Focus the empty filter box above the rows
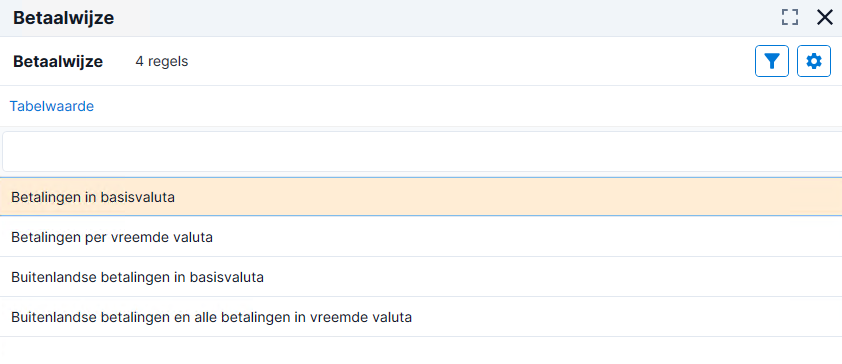 click(422, 151)
